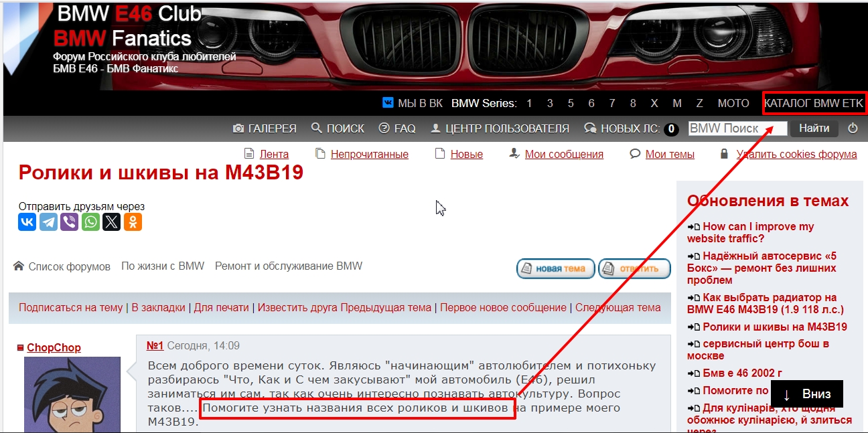This screenshot has width=868, height=433.
Task: Jump down with the Вниз button
Action: coord(806,394)
